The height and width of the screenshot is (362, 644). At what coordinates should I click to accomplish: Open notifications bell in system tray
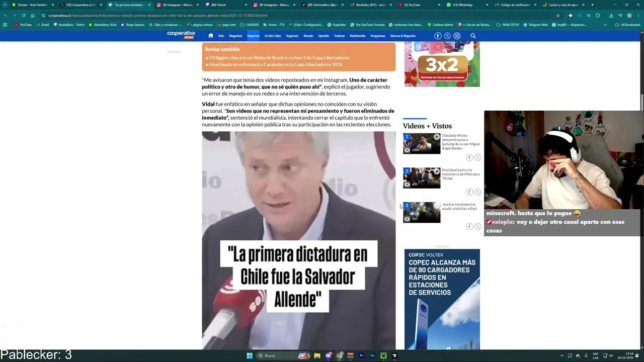pyautogui.click(x=637, y=355)
